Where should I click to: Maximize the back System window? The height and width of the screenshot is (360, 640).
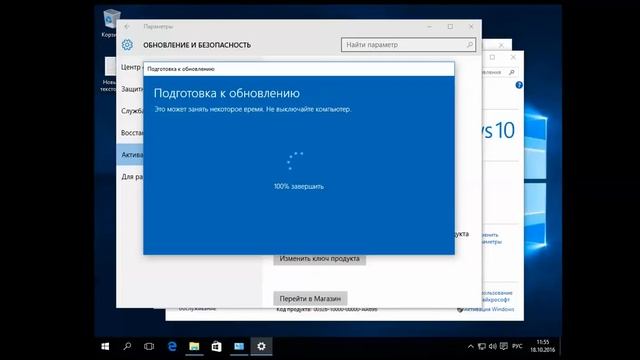492,58
